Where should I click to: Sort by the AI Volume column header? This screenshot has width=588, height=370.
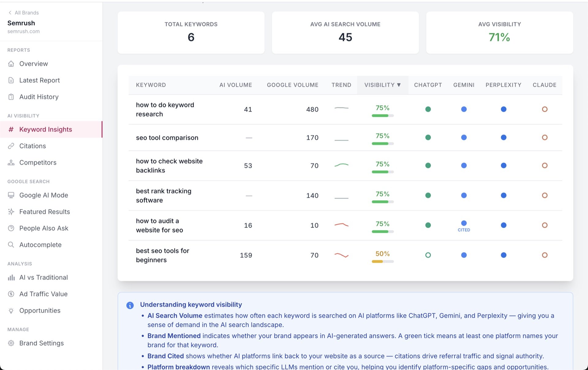(236, 85)
